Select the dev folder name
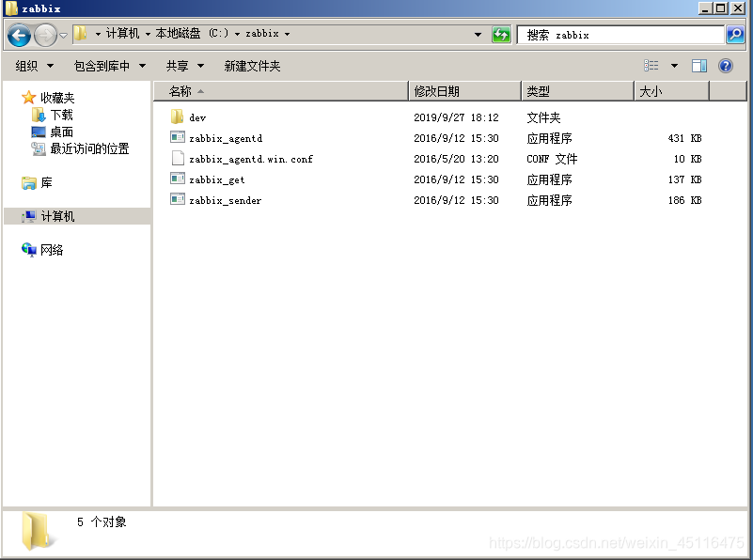This screenshot has width=753, height=560. pos(197,117)
